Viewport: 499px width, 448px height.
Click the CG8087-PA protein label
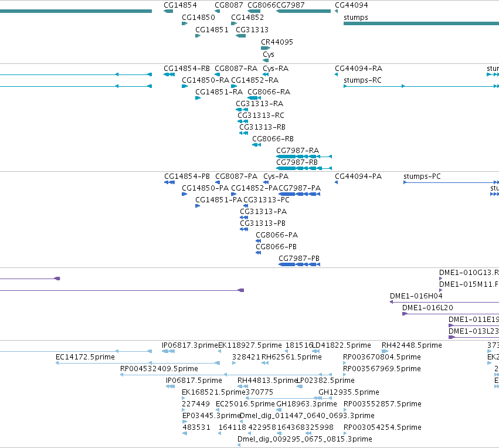(x=236, y=177)
